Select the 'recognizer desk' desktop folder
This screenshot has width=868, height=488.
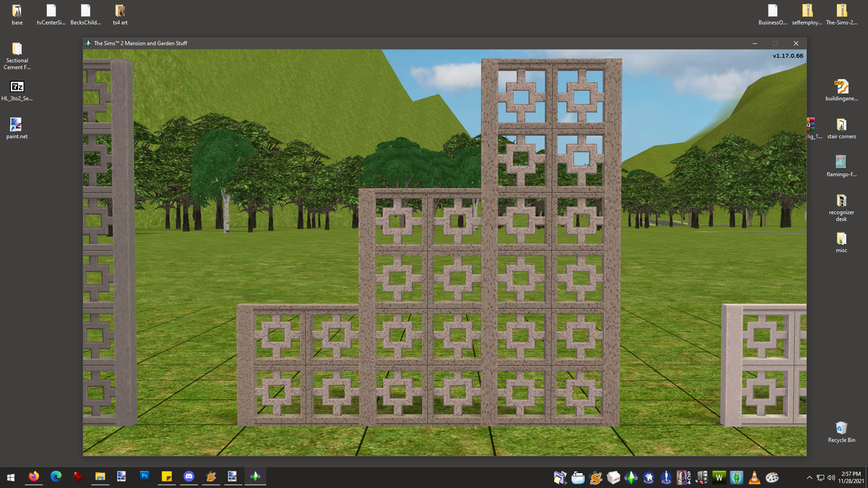click(842, 208)
